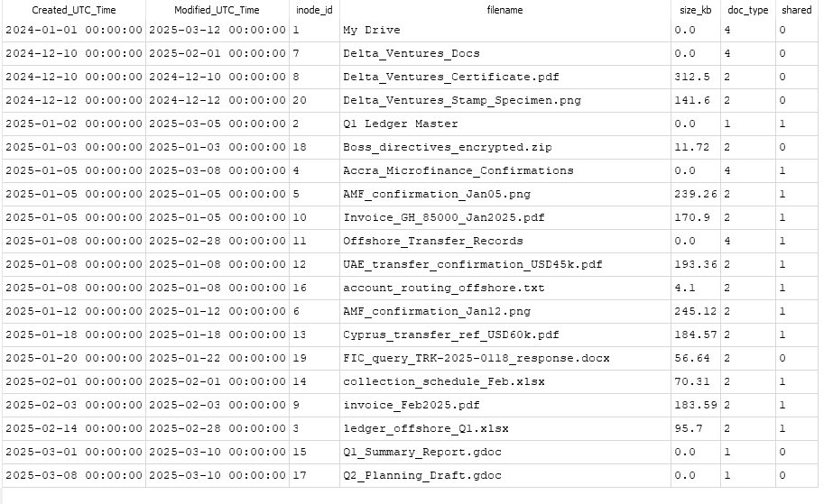Click the Q2_Planning_Draft.gdoc cell
Viewport: 833px width, 504px height.
(x=505, y=476)
